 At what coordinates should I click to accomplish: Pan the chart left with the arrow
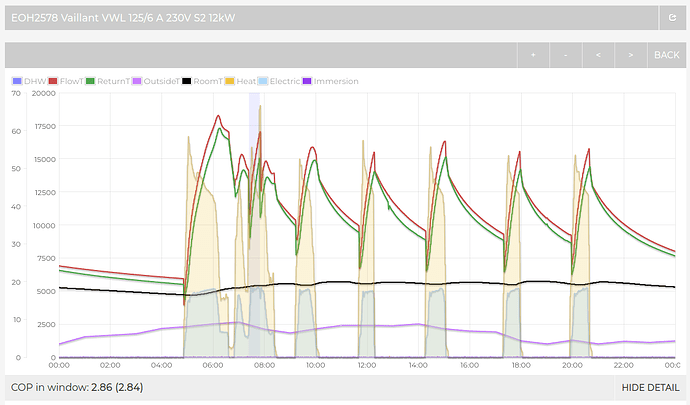point(597,55)
